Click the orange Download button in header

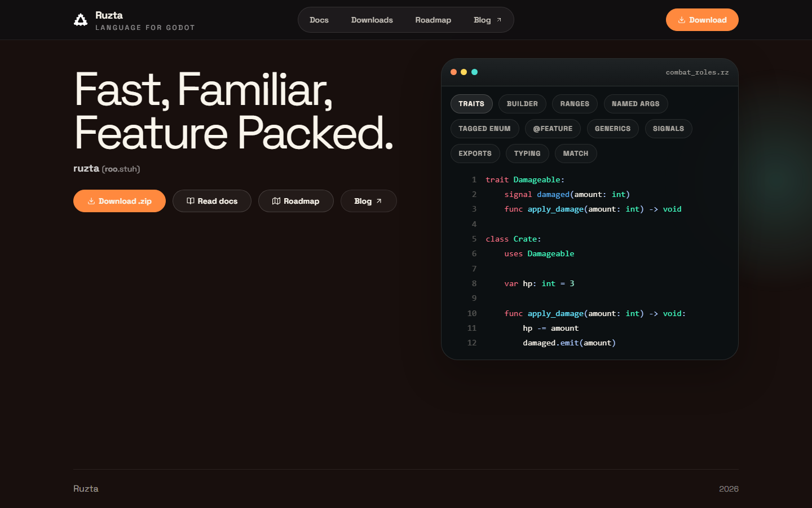(x=702, y=20)
